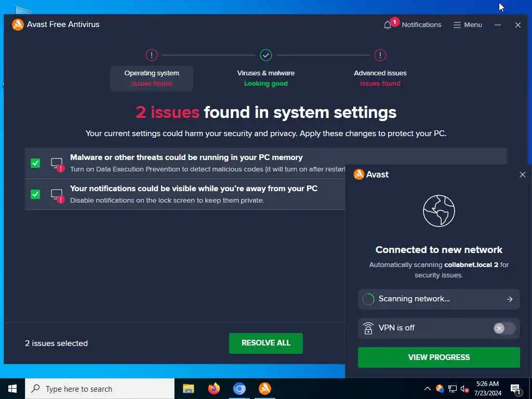Click the Viruses & malware checkmark circle
The width and height of the screenshot is (532, 399).
[266, 55]
